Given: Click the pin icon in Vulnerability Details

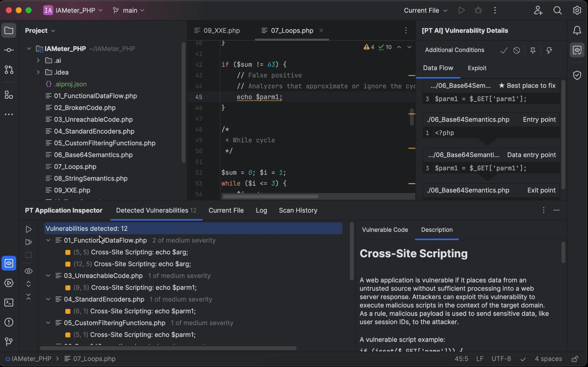Looking at the screenshot, I should point(533,50).
